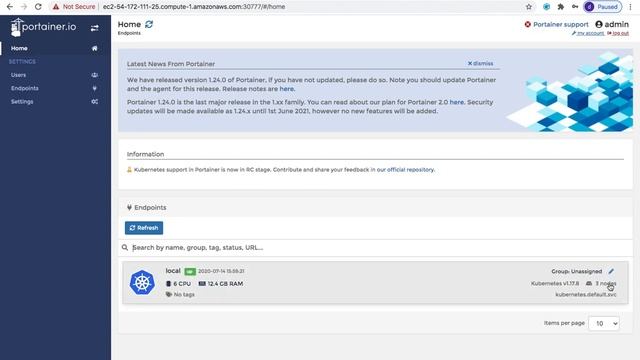Open the Items per page dropdown

(x=604, y=323)
